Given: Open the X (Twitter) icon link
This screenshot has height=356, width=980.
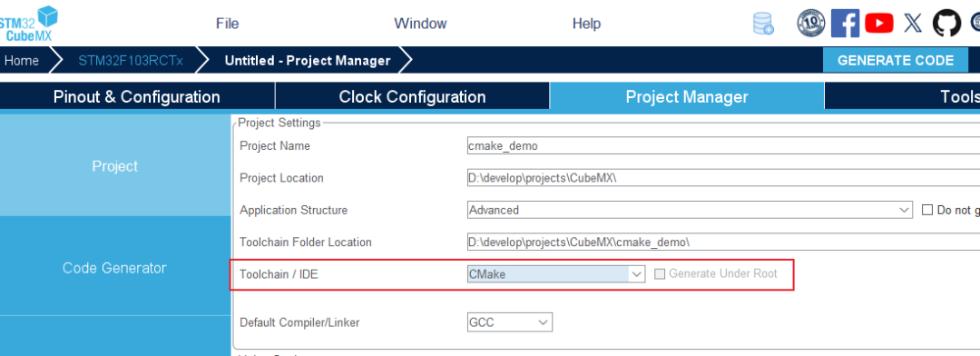Looking at the screenshot, I should pyautogui.click(x=913, y=24).
